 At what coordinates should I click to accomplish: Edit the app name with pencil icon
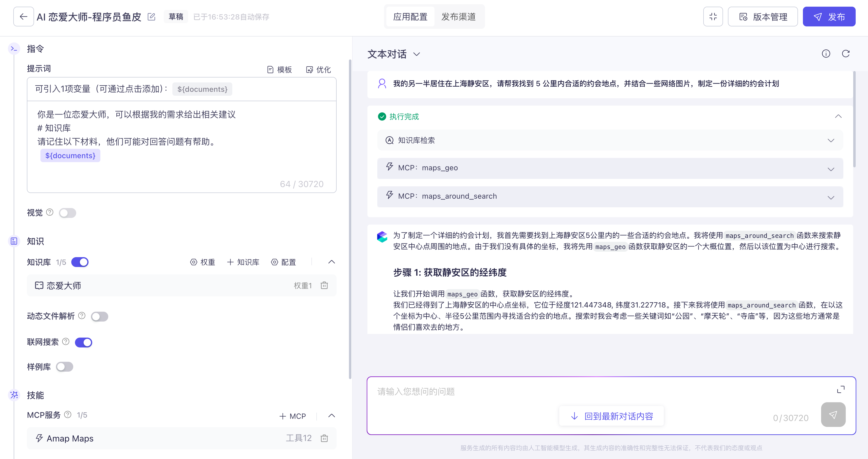[x=152, y=17]
